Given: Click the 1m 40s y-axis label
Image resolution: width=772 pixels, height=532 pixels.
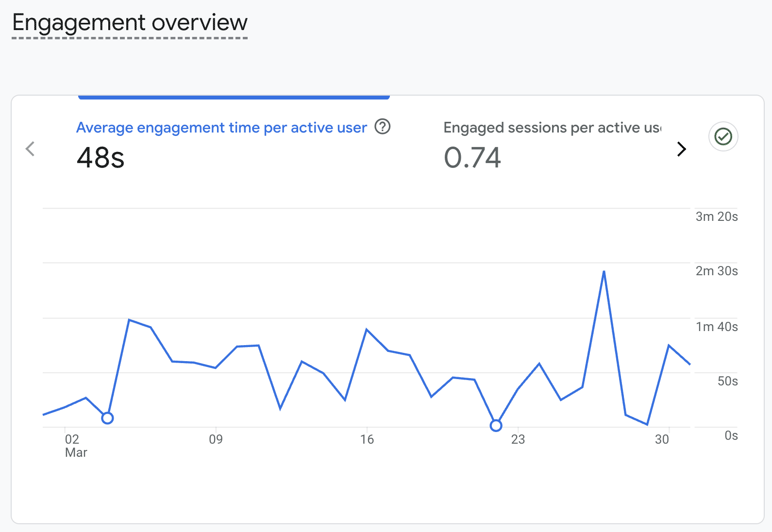Looking at the screenshot, I should [716, 327].
